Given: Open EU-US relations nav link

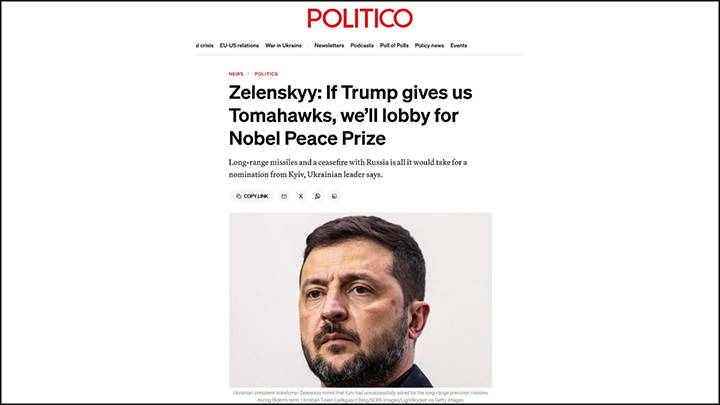Looking at the screenshot, I should click(239, 45).
